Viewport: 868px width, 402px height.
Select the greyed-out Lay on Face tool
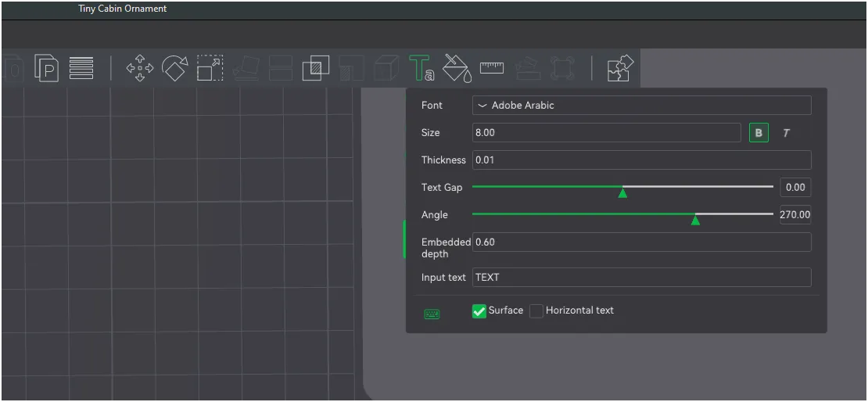point(246,68)
